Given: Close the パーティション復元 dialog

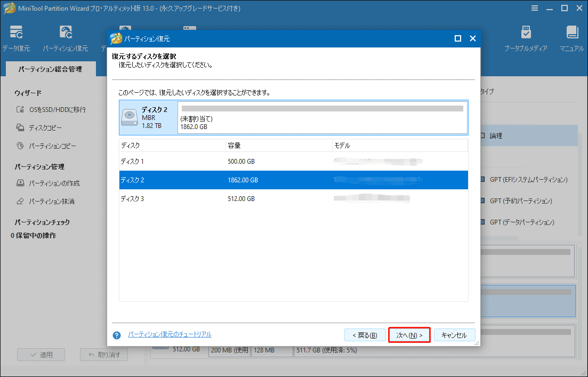Looking at the screenshot, I should click(x=472, y=38).
